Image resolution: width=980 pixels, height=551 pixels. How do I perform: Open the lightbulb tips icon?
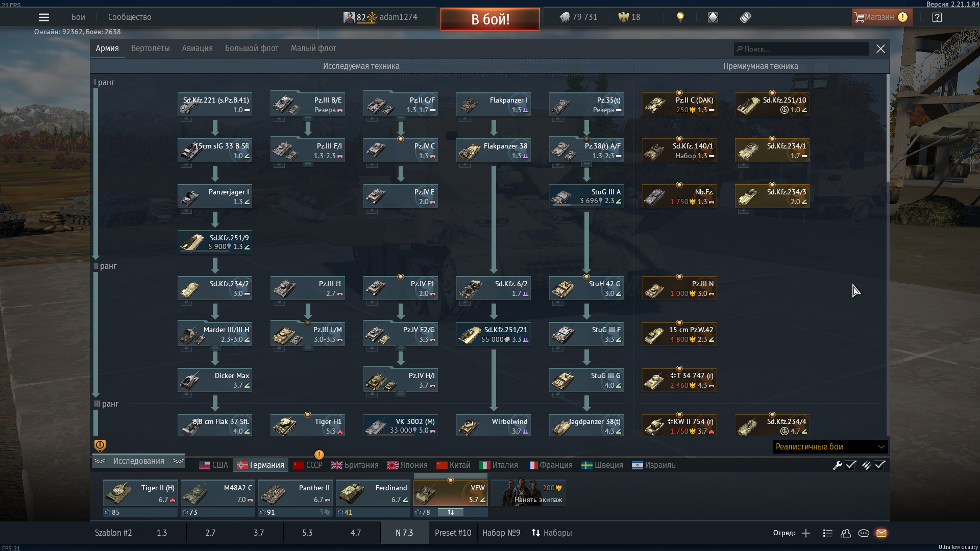680,17
